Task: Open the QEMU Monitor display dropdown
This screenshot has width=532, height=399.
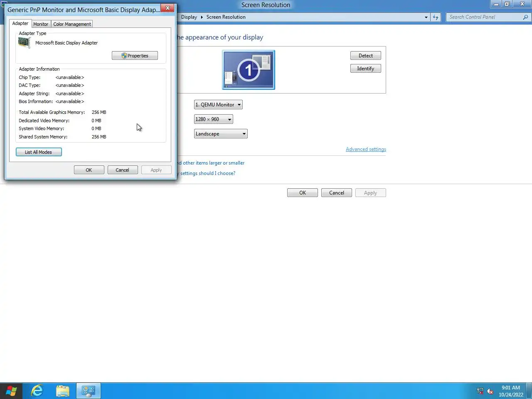Action: [218, 105]
